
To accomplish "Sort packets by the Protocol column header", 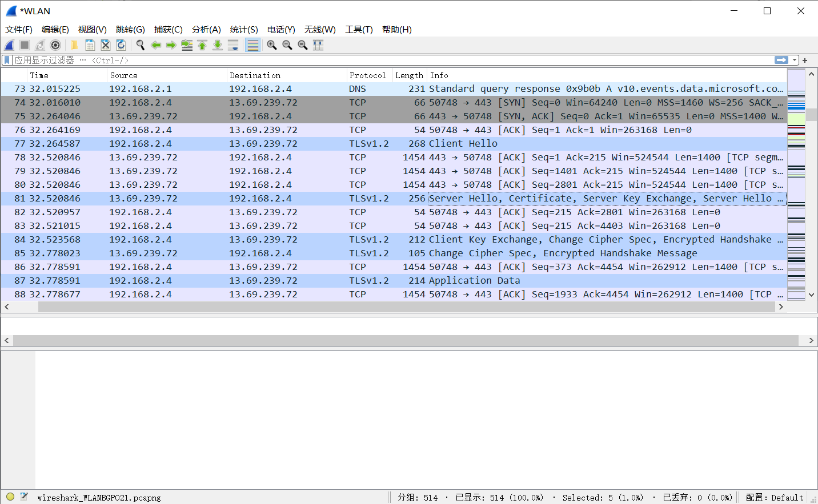I will pos(370,75).
